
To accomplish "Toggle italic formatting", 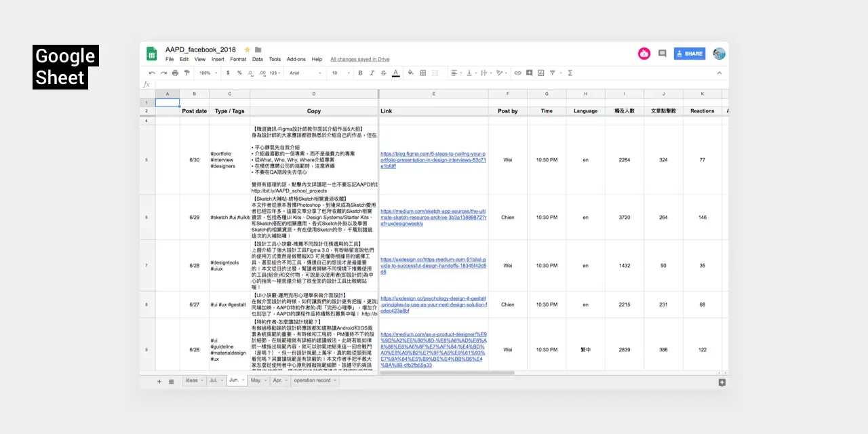I will coord(372,73).
